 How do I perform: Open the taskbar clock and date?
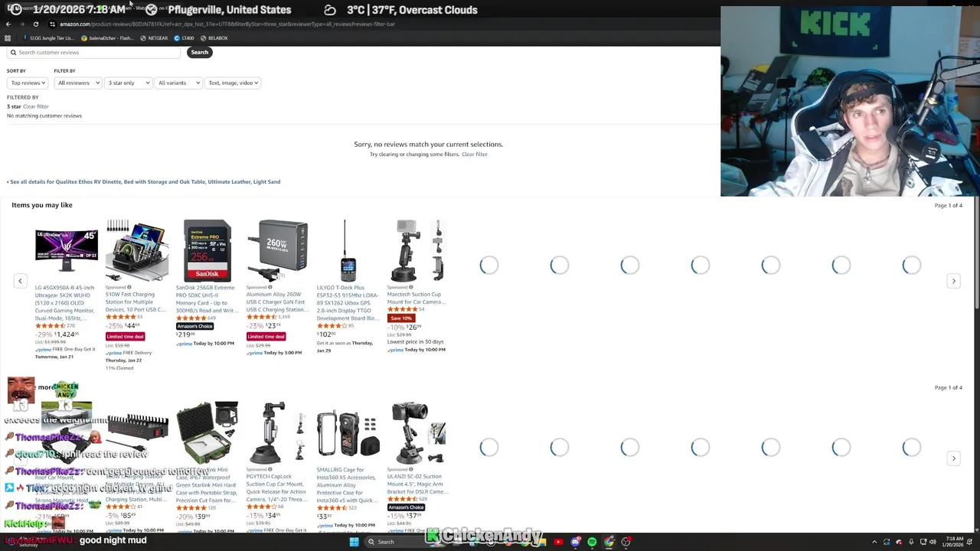tap(954, 542)
